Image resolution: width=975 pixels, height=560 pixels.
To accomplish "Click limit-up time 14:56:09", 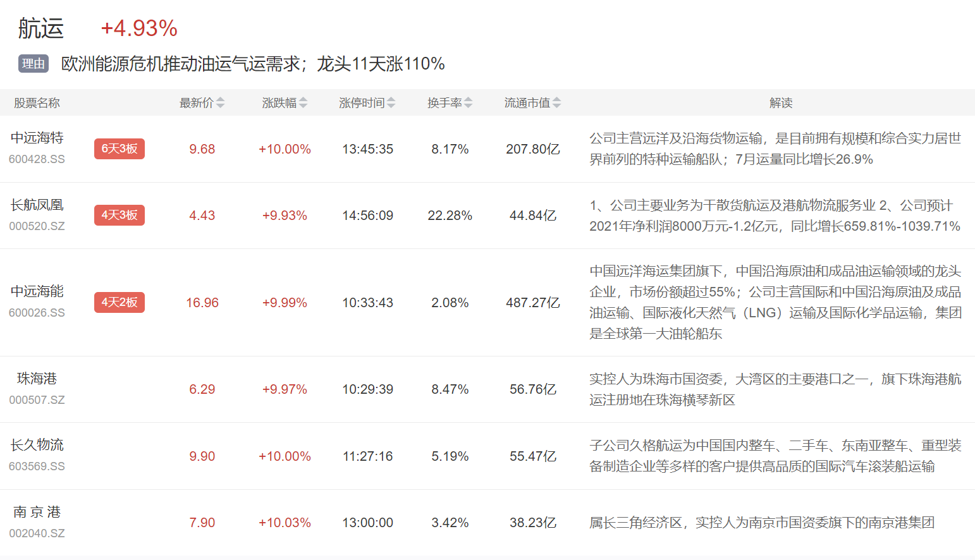I will (368, 216).
